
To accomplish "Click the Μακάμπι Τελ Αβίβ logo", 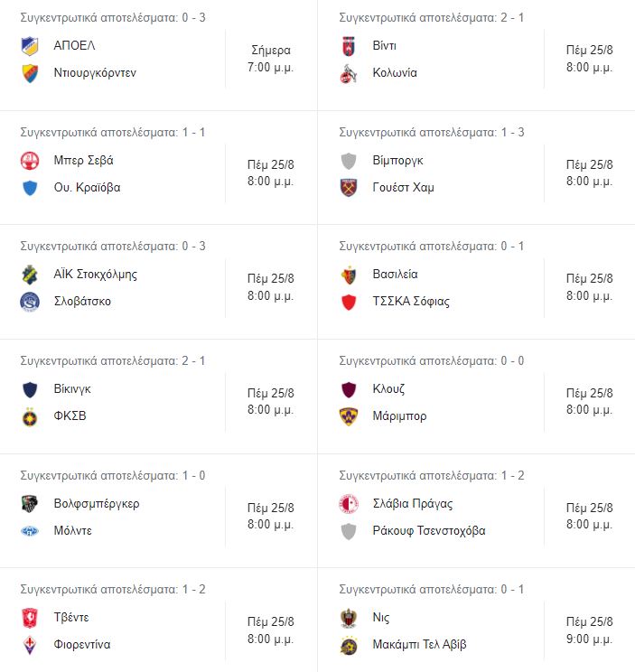I will (349, 645).
